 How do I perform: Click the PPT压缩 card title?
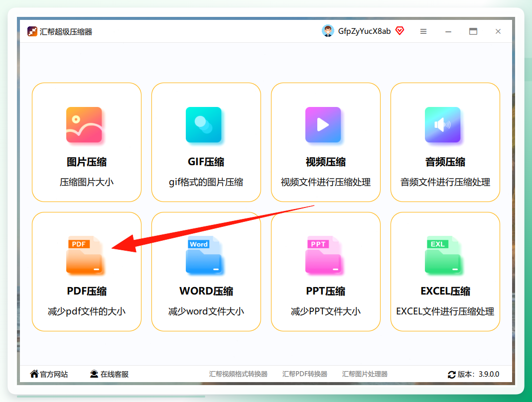326,291
